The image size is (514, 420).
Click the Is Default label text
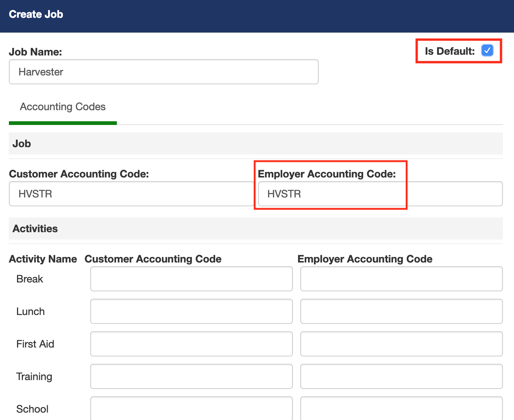pos(449,51)
